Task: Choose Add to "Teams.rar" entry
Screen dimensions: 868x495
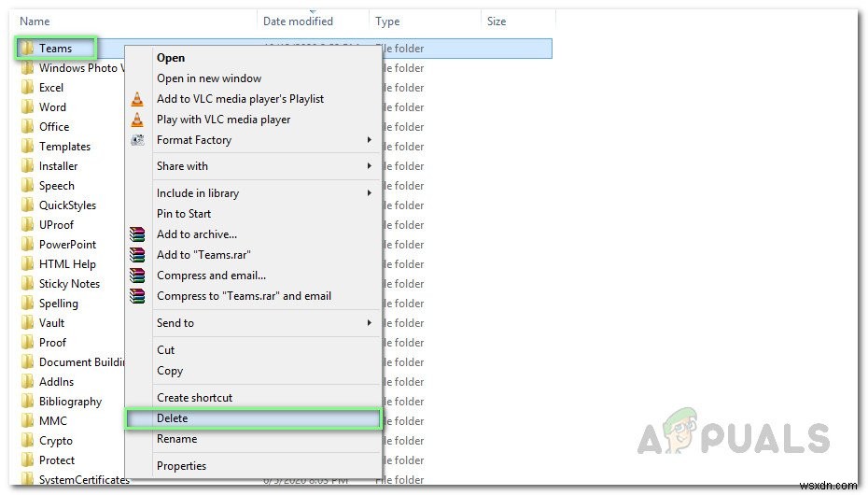Action: (203, 255)
